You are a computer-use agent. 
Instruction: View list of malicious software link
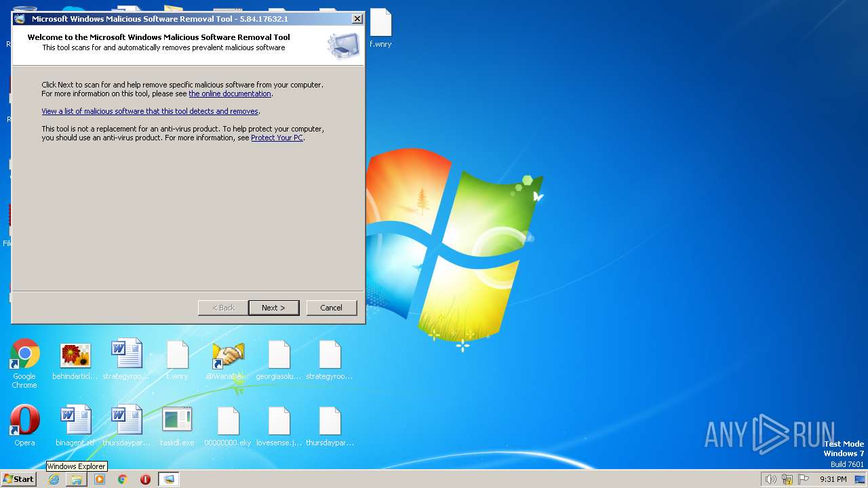[150, 111]
